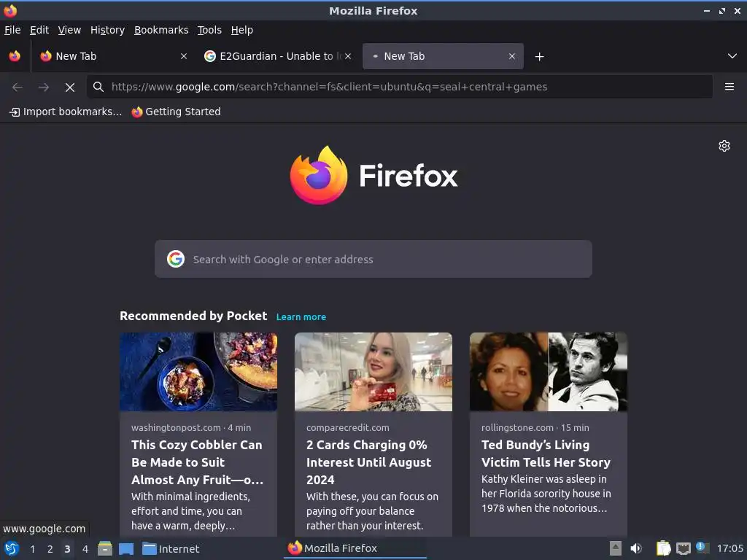Open the application hamburger menu
This screenshot has height=560, width=747.
point(729,87)
